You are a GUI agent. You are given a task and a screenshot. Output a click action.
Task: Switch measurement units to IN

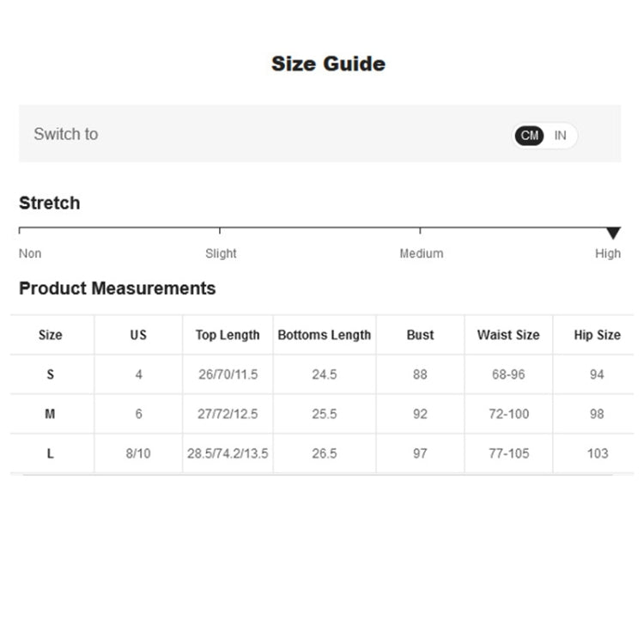[560, 136]
